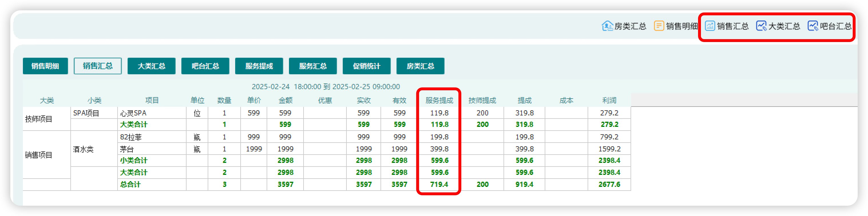
Task: Select the 茅台 item cell
Action: point(152,149)
